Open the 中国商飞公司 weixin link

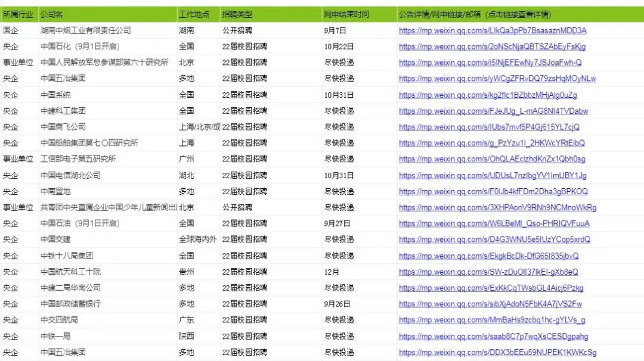[489, 127]
